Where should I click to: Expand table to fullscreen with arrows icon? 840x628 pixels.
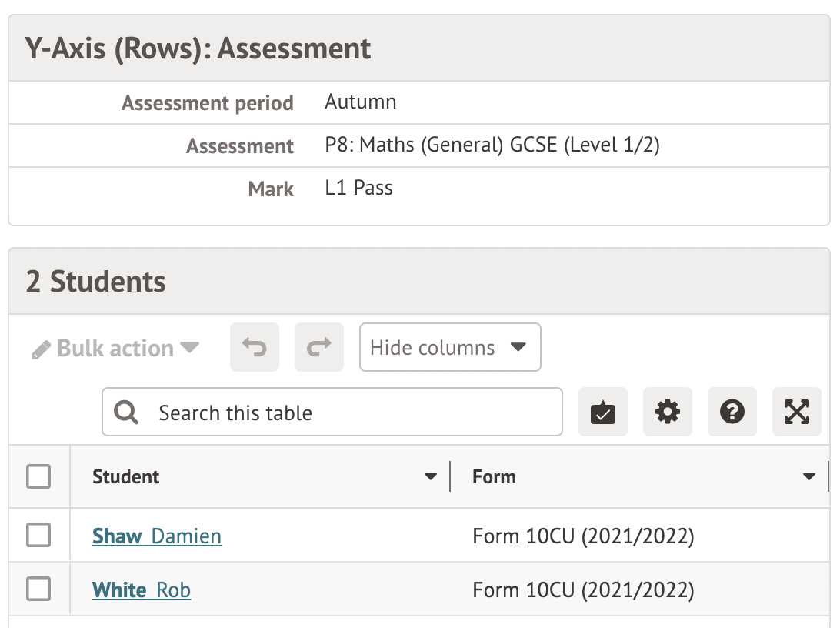click(x=797, y=413)
